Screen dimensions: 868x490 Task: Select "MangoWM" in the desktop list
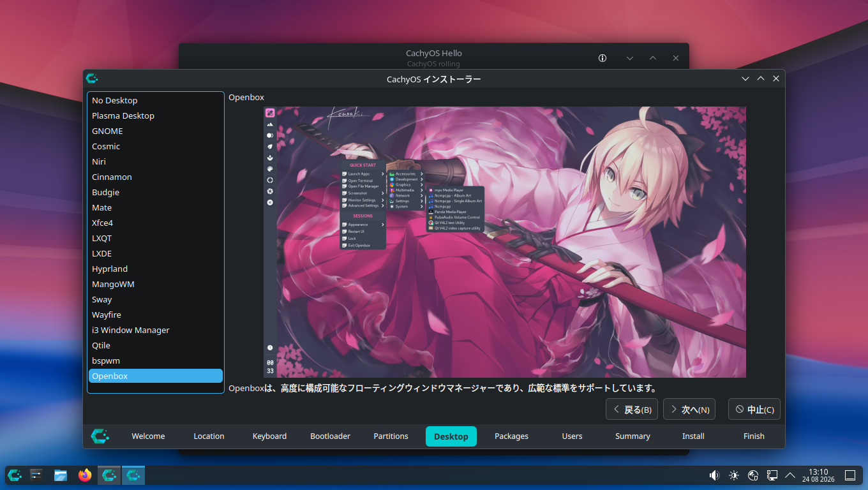point(156,284)
